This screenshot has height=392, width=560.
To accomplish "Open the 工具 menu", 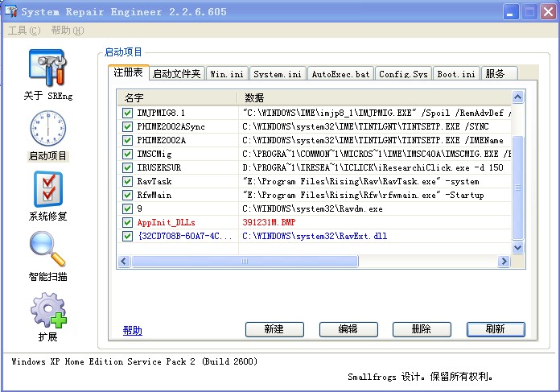I will coord(24,31).
